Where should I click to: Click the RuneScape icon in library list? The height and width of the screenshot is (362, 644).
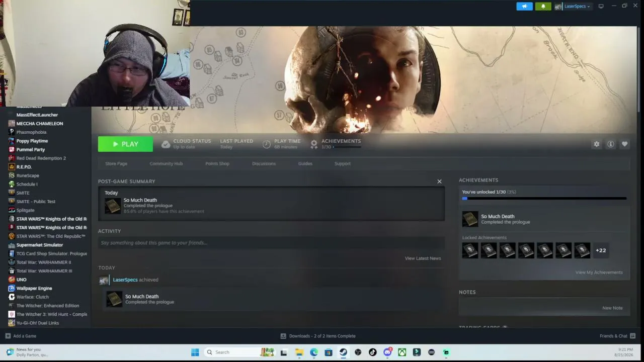coord(12,175)
